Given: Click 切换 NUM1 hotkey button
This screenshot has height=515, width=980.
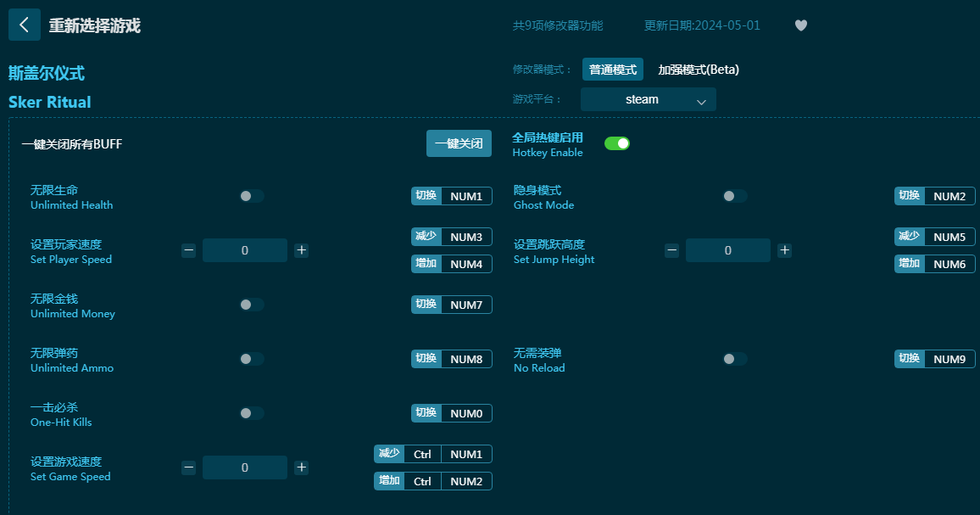Looking at the screenshot, I should [451, 196].
